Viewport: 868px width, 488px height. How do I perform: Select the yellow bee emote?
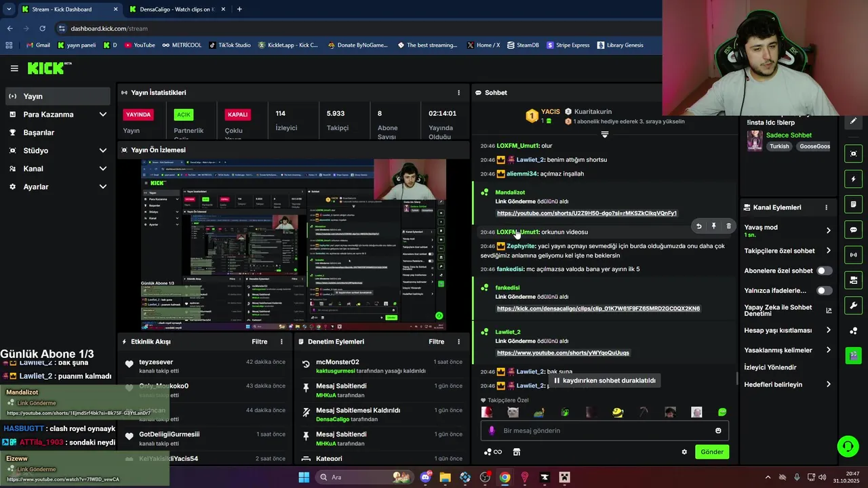point(617,412)
